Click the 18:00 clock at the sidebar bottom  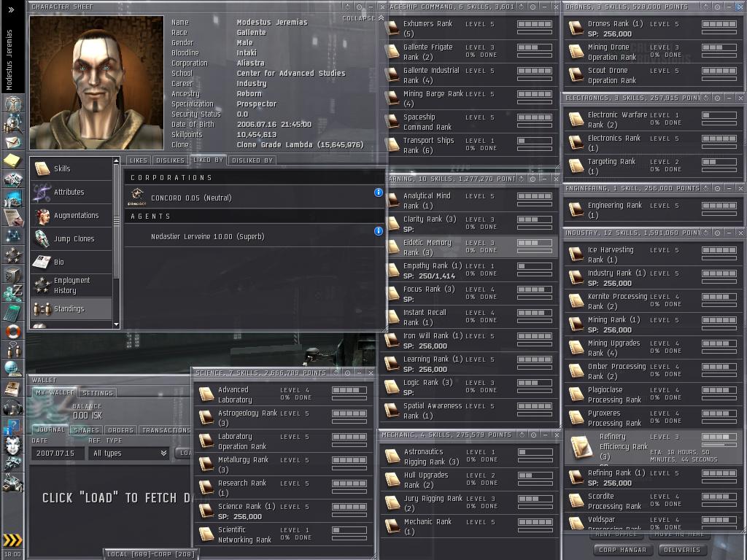click(x=12, y=554)
